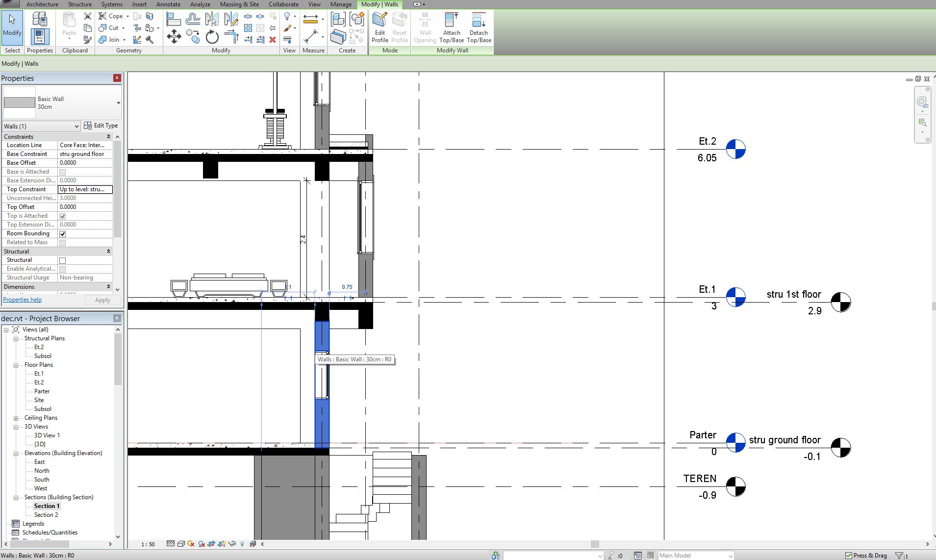The height and width of the screenshot is (560, 936).
Task: Click the Trim/Extend to Corner icon
Action: pyautogui.click(x=231, y=37)
